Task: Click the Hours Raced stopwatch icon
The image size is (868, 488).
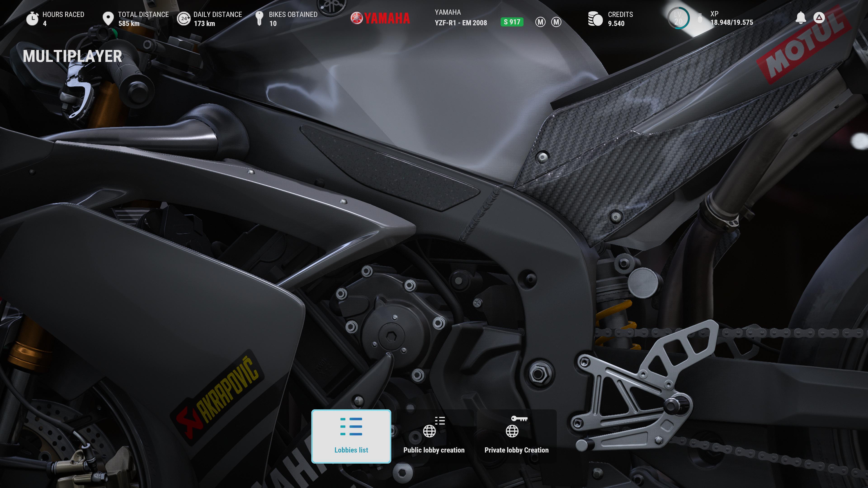Action: coord(32,19)
